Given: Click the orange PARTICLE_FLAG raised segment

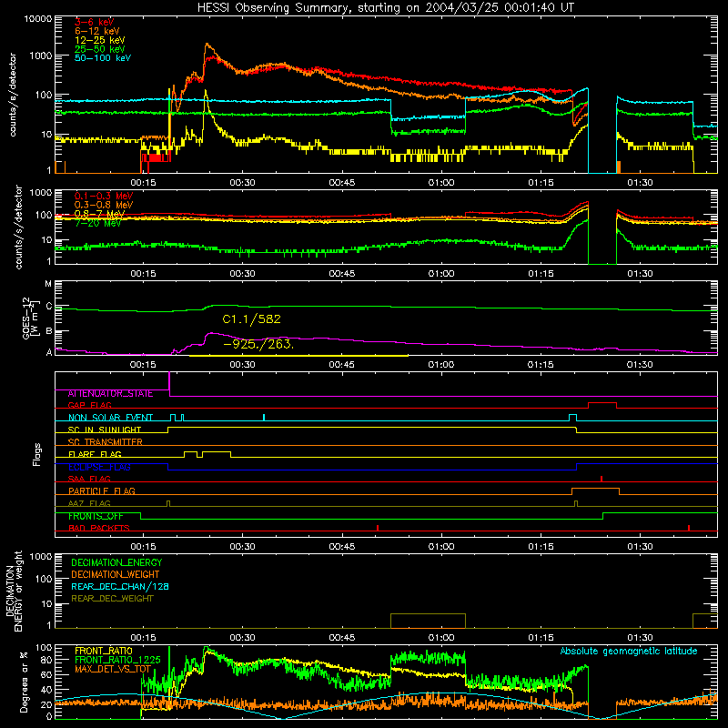Looking at the screenshot, I should tap(595, 490).
